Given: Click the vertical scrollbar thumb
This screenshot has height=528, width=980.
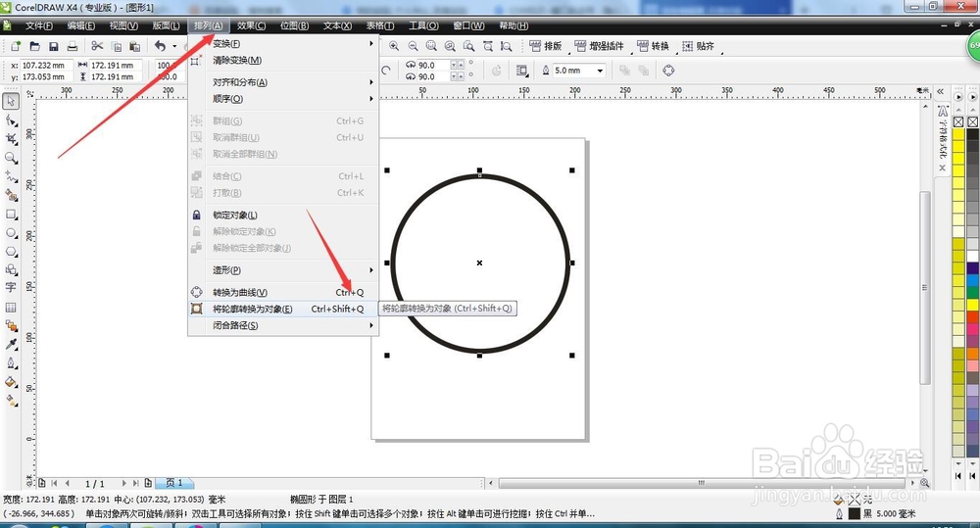Looking at the screenshot, I should coord(925,288).
